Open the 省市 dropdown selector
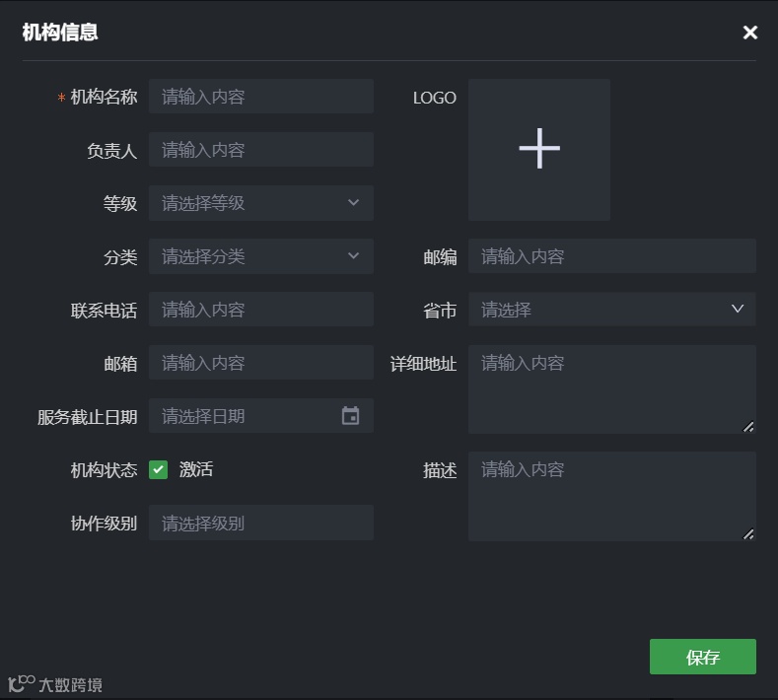 pyautogui.click(x=611, y=310)
